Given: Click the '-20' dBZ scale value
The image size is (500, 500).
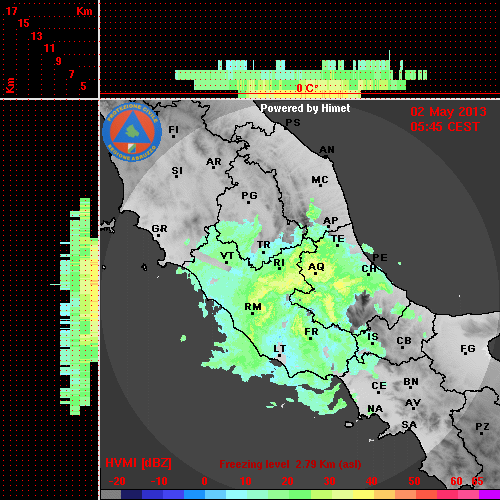Looking at the screenshot, I should click(117, 481).
